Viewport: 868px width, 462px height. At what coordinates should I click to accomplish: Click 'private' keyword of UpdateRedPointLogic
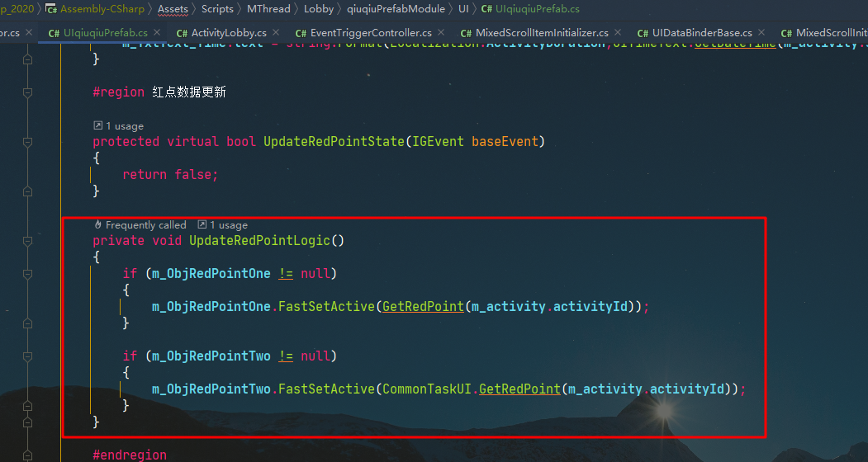point(118,241)
